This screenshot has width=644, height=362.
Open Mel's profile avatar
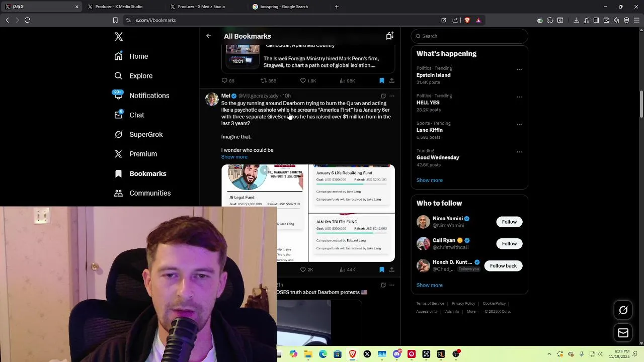(x=212, y=100)
